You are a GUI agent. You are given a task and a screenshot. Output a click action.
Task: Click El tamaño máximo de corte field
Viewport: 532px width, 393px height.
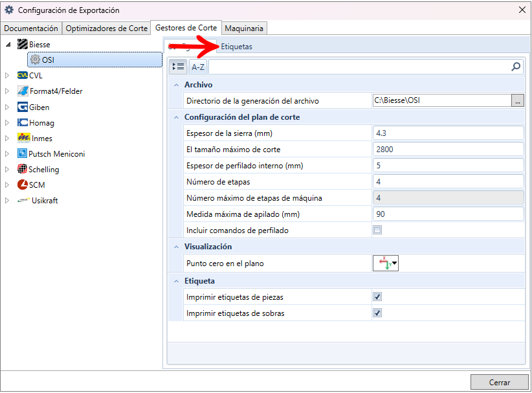(x=449, y=150)
